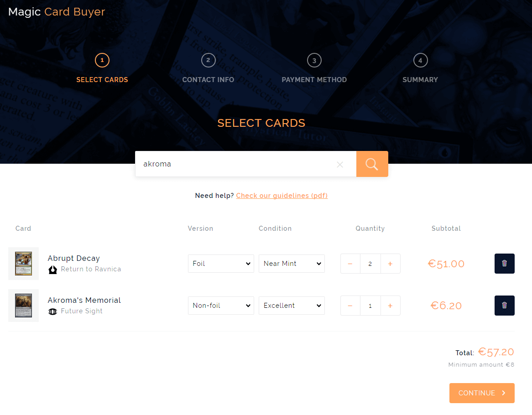Open the Foil version dropdown
The width and height of the screenshot is (532, 415).
[x=221, y=264]
